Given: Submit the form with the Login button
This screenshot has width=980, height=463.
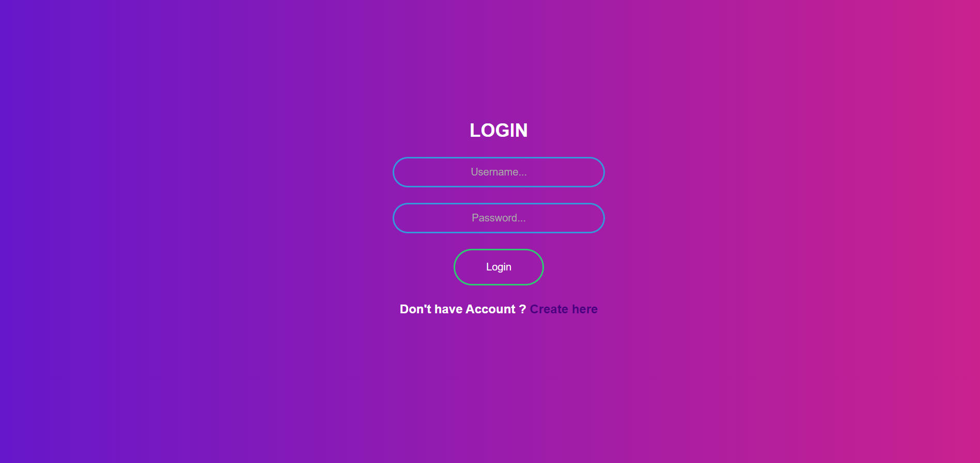Looking at the screenshot, I should [499, 267].
